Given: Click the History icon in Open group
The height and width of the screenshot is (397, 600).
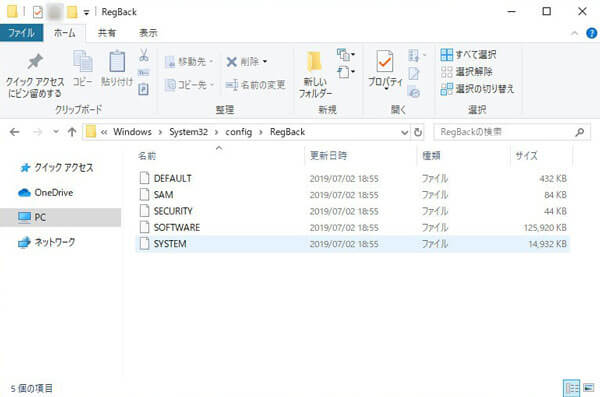Looking at the screenshot, I should pos(414,92).
